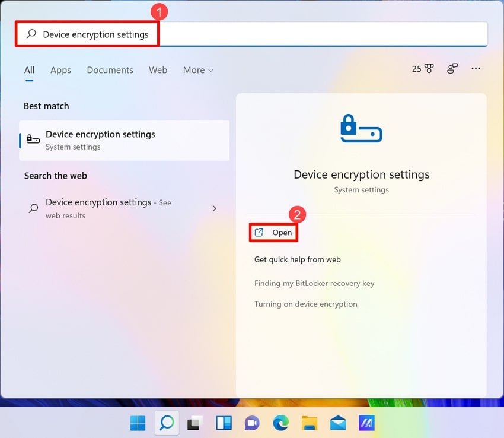Click the magnifier icon inside the search box
The height and width of the screenshot is (438, 504).
(x=31, y=34)
